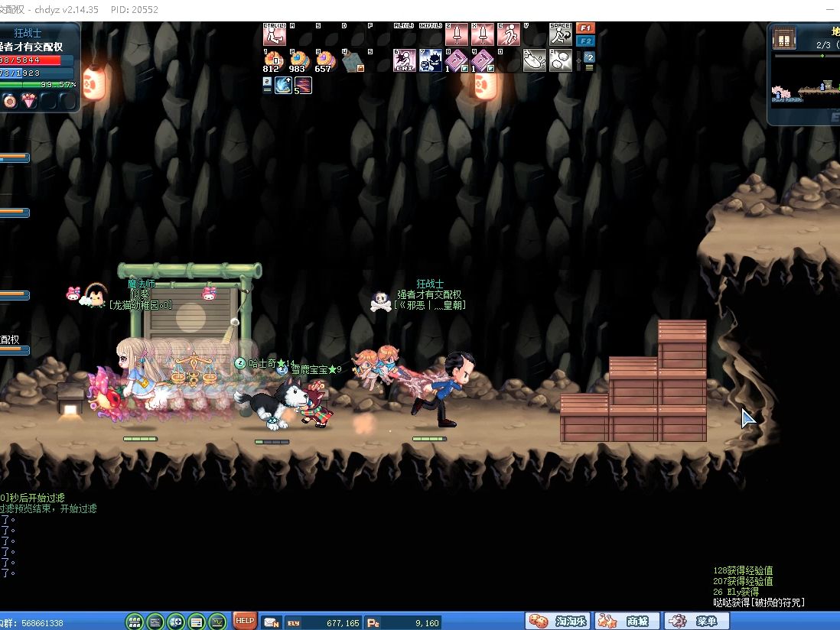The width and height of the screenshot is (840, 630).
Task: Click the red streak buff icon with 5
Action: [x=303, y=86]
